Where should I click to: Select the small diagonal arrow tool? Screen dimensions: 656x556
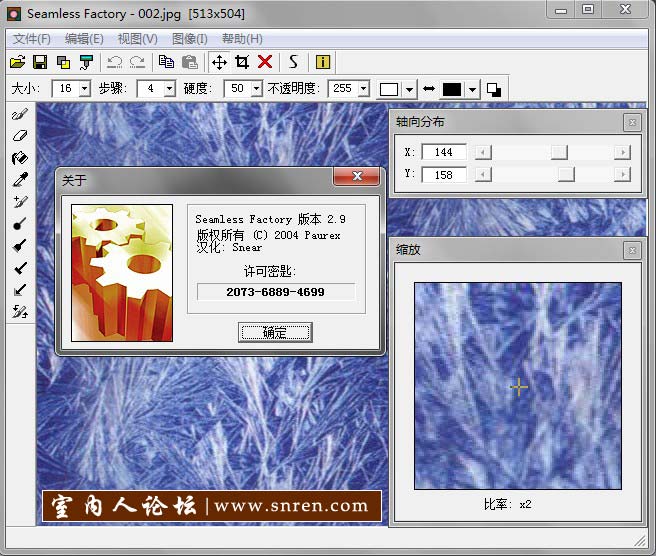[x=20, y=290]
